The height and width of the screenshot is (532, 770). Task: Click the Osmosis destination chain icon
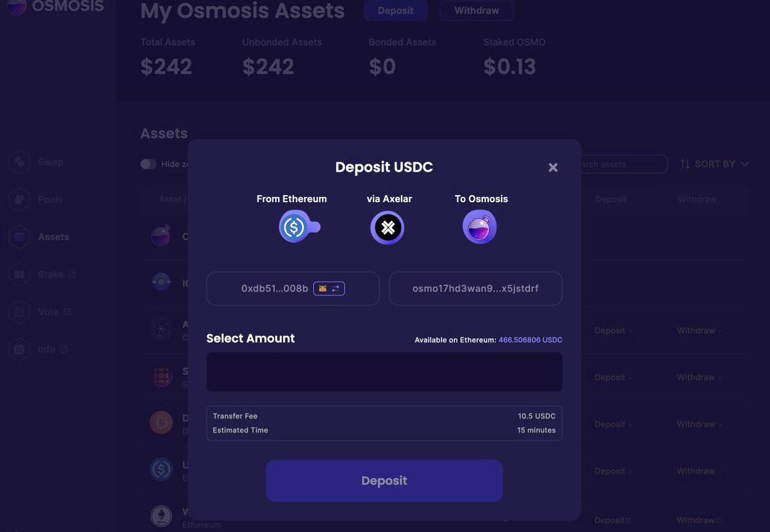pos(480,227)
